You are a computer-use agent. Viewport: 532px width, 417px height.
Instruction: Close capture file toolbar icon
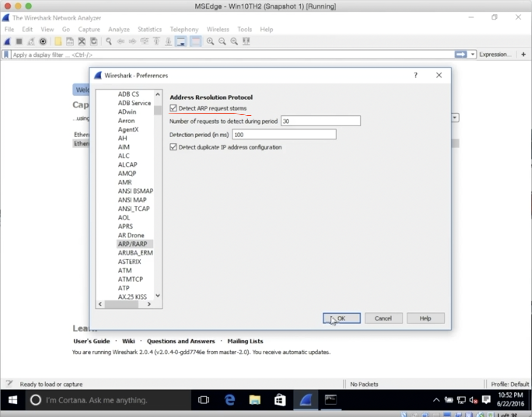coord(82,42)
